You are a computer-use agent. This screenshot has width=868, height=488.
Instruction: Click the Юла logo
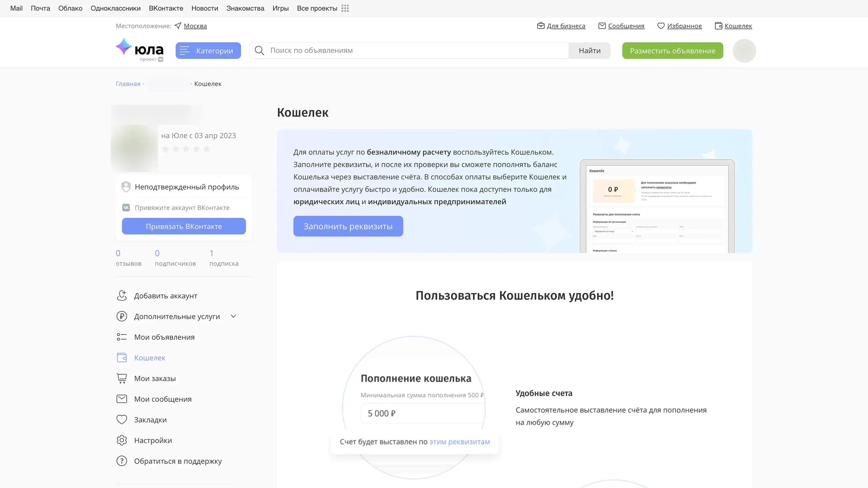140,50
